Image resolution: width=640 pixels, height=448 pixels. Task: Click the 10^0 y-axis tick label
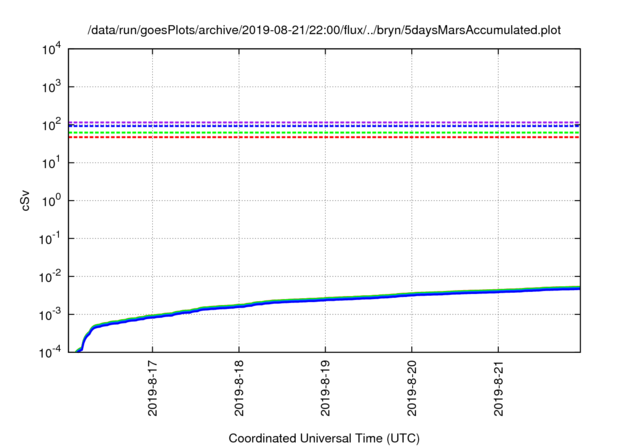coord(51,201)
